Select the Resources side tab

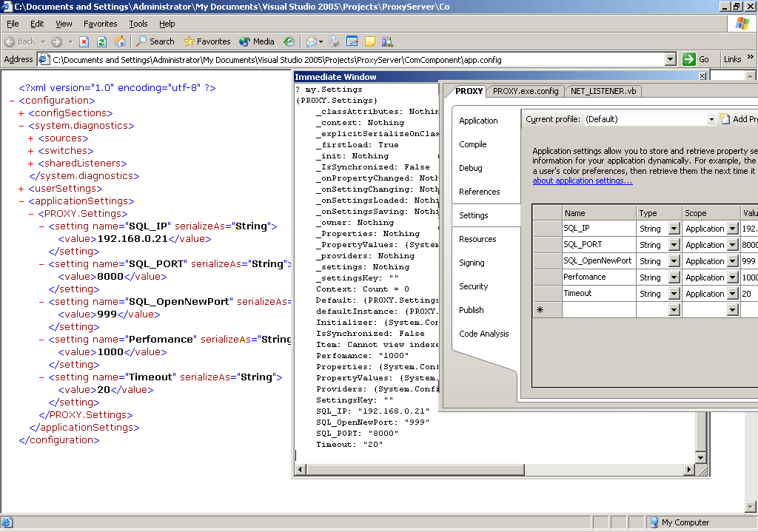pyautogui.click(x=477, y=239)
